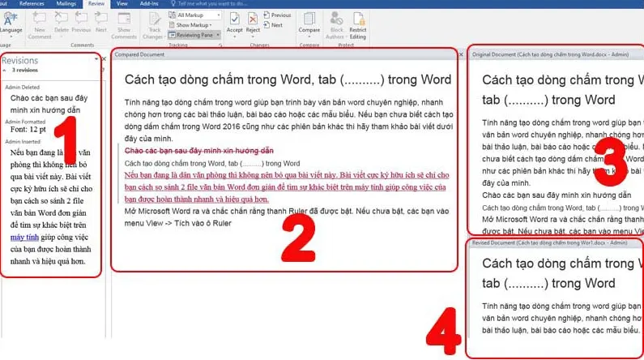Close the Revisions pane
644x360 pixels.
(104, 58)
